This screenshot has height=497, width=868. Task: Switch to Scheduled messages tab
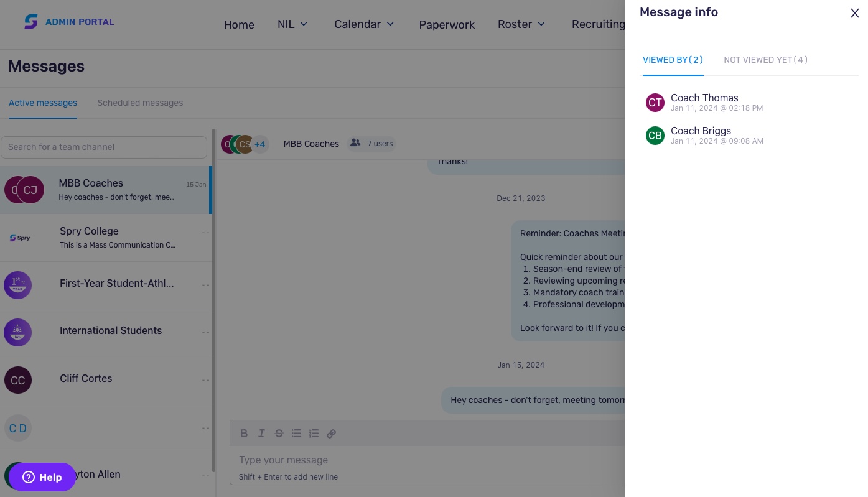(x=140, y=103)
